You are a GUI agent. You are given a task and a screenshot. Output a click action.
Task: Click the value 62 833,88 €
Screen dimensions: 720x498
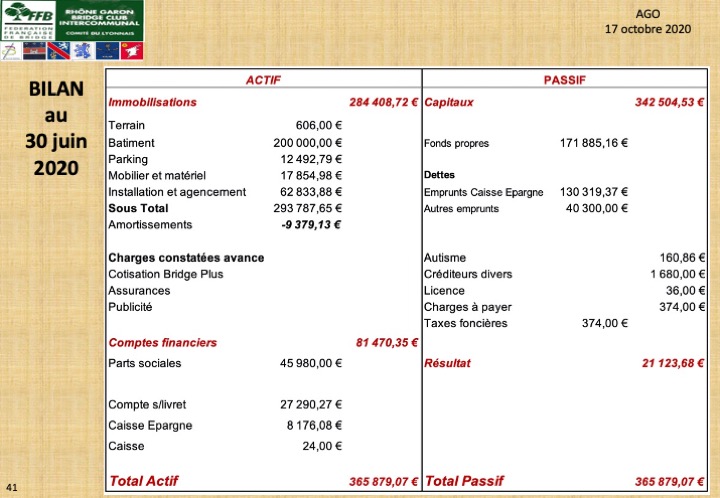pos(311,192)
